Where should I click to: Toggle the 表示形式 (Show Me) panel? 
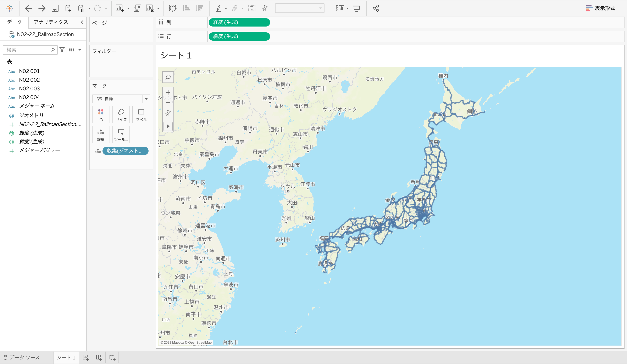[x=601, y=8]
